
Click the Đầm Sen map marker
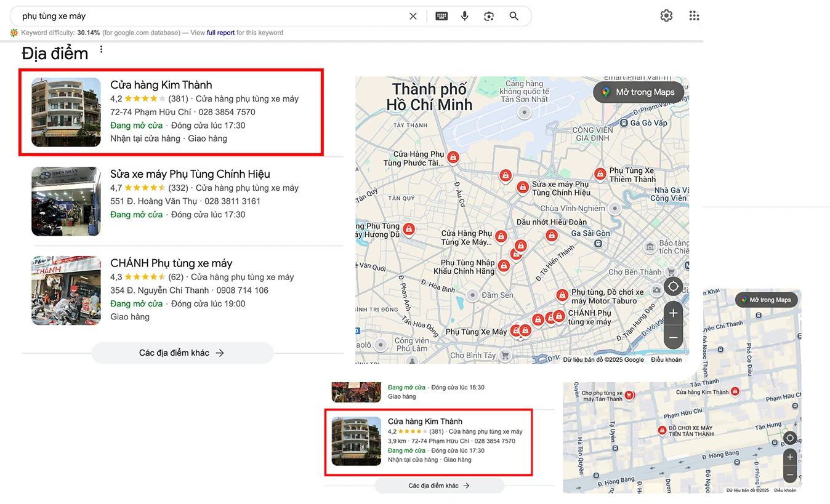pyautogui.click(x=472, y=295)
